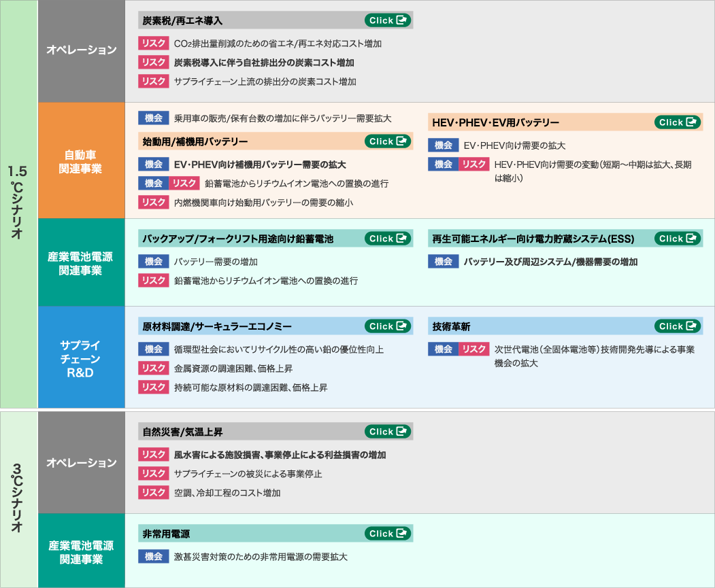Select the 非常用電源 header text

tap(166, 534)
